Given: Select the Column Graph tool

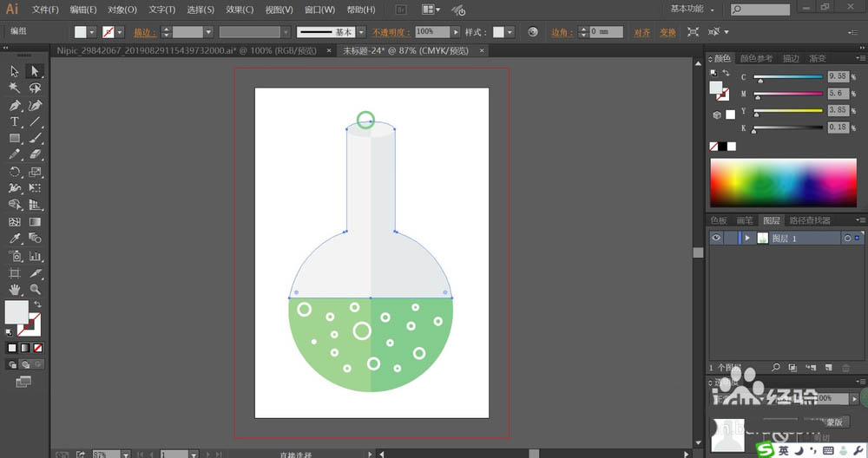Looking at the screenshot, I should tap(35, 256).
